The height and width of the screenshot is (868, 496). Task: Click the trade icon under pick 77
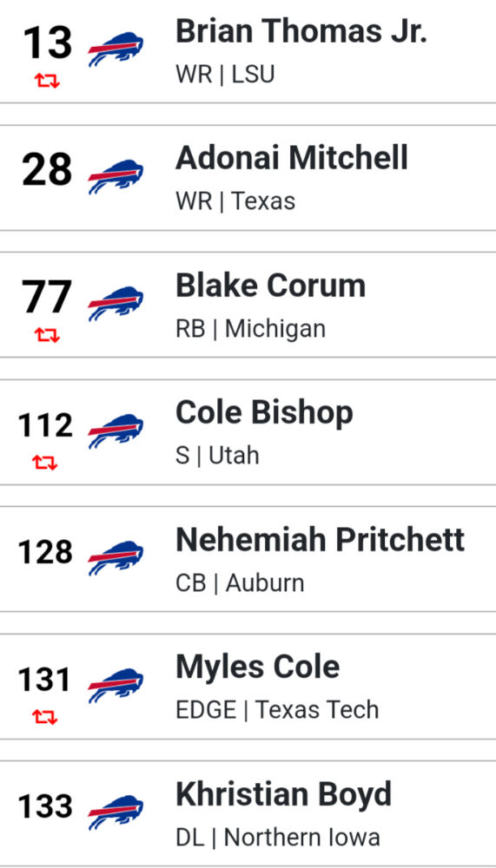coord(47,335)
